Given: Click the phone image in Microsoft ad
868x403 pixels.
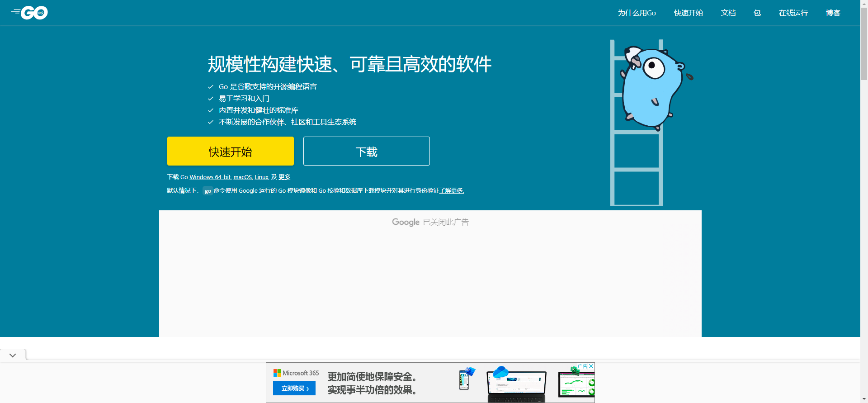Looking at the screenshot, I should pos(466,379).
